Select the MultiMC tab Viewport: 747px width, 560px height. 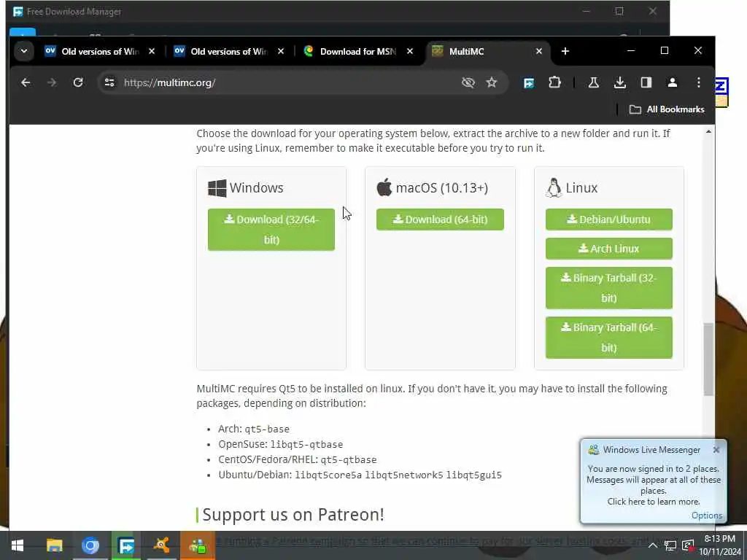coord(488,52)
